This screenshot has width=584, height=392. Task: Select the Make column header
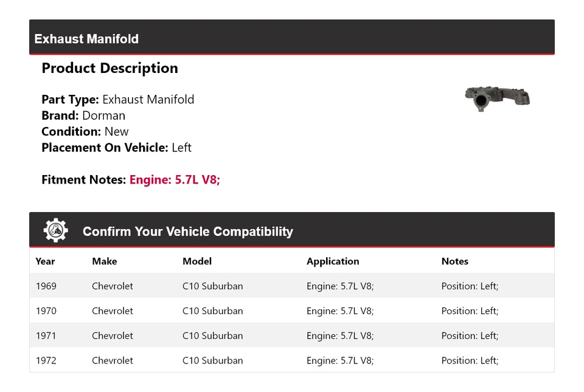[x=104, y=261]
